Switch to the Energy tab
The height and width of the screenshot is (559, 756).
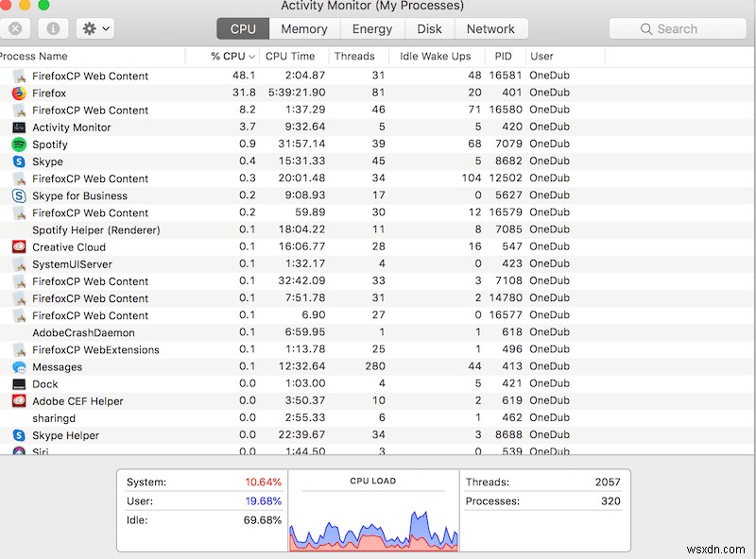click(x=372, y=29)
